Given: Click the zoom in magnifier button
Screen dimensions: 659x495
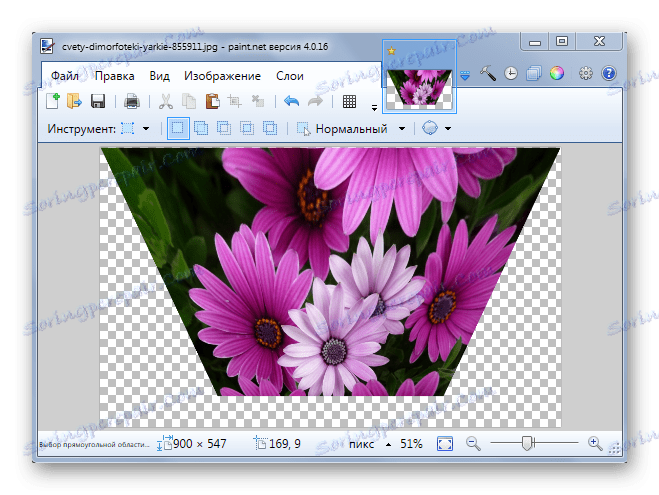Looking at the screenshot, I should 595,443.
